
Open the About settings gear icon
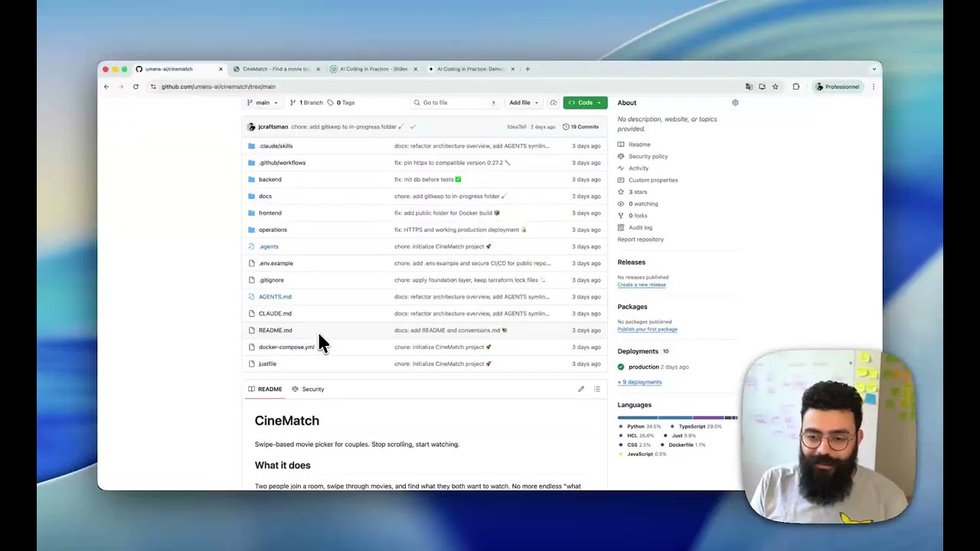(x=735, y=103)
